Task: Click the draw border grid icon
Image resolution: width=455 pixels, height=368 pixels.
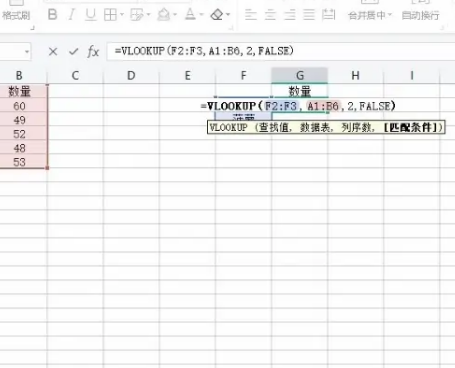Action: (x=137, y=15)
